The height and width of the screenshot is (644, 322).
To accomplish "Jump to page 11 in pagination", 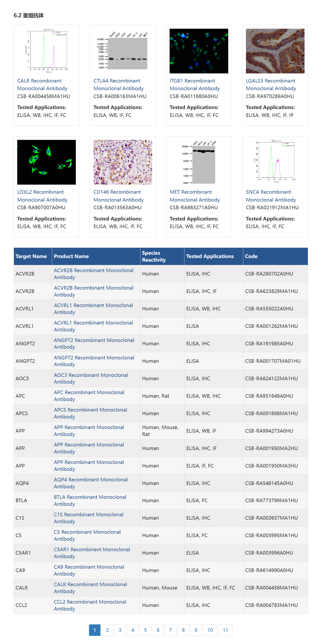I will [x=225, y=630].
